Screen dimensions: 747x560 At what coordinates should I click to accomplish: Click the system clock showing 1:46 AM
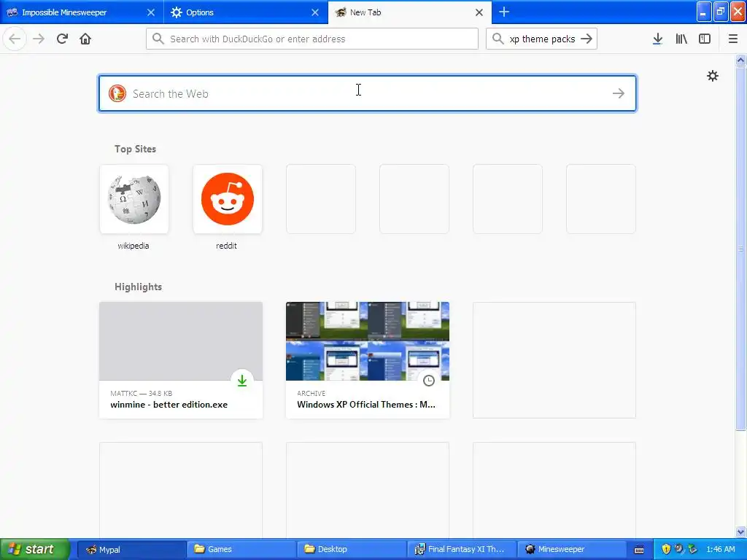click(x=721, y=549)
